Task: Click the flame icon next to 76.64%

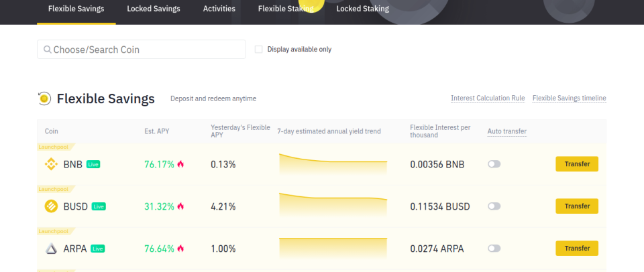Action: 180,249
